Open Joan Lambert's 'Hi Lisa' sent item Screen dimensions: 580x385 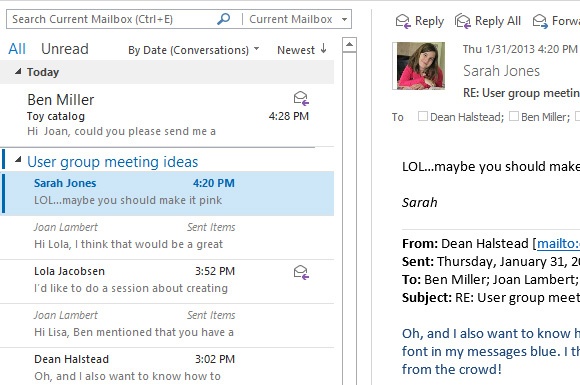(x=167, y=325)
